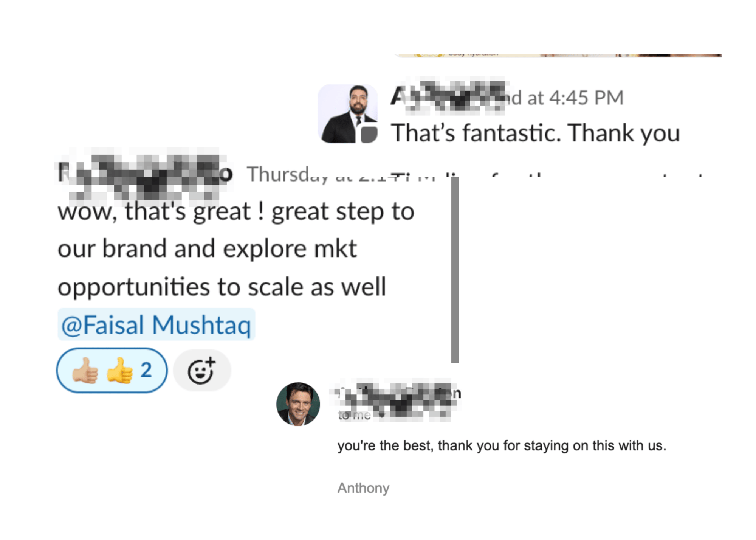
Task: Click the blurred sender name above 'wow, that's great'
Action: pos(144,174)
